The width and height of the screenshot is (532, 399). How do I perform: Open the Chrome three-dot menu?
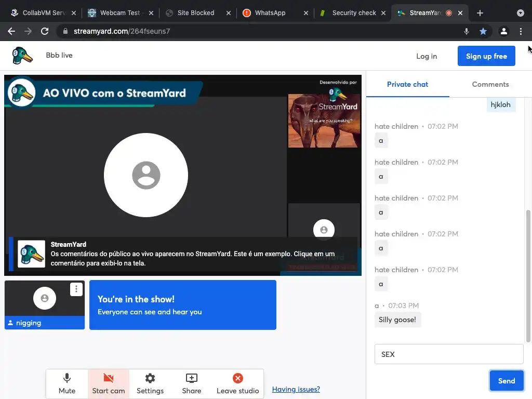tap(521, 31)
